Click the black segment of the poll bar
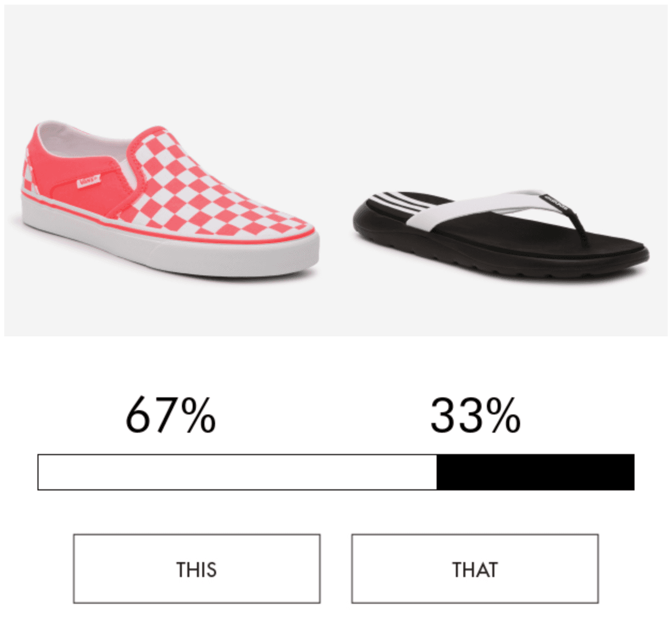672x630 pixels. pos(535,472)
